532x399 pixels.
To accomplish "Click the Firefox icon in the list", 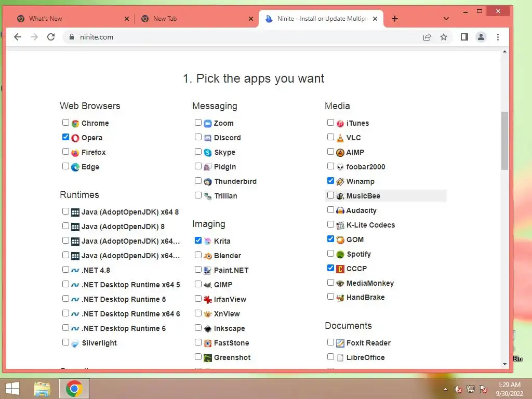I will tap(75, 153).
